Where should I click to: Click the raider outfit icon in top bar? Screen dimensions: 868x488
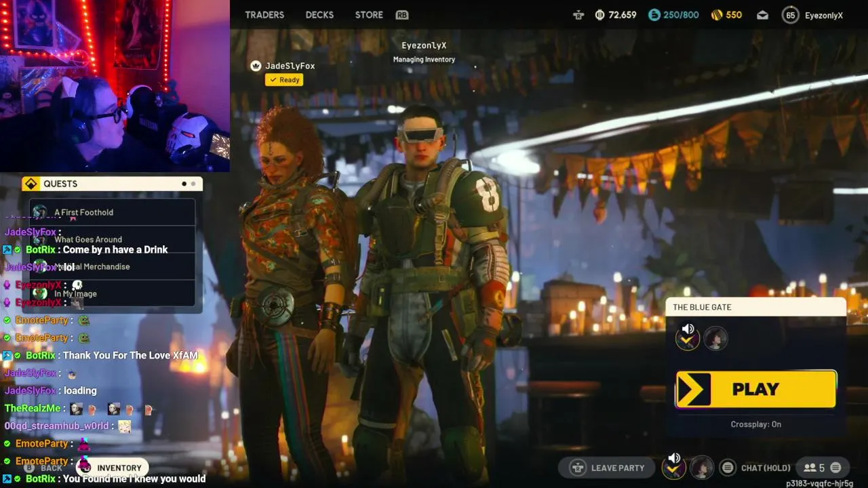[x=578, y=15]
